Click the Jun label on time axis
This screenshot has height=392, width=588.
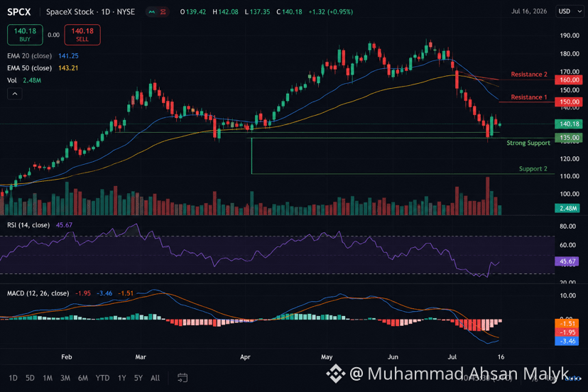393,356
